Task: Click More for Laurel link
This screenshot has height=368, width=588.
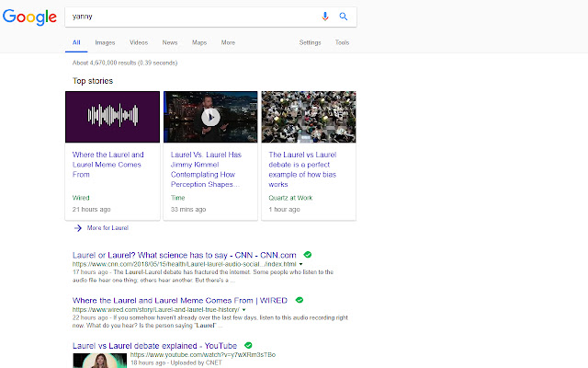Action: (107, 228)
